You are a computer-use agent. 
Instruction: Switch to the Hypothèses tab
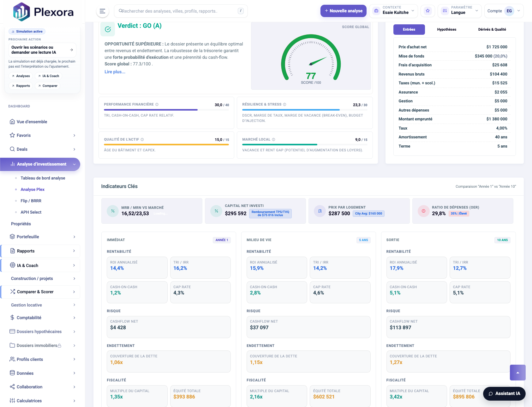(446, 29)
